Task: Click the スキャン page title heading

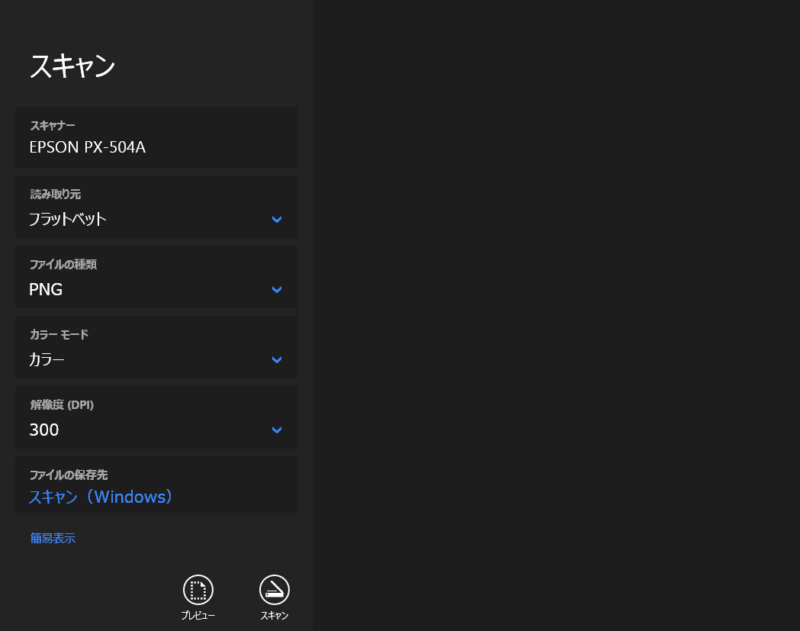Action: click(72, 66)
